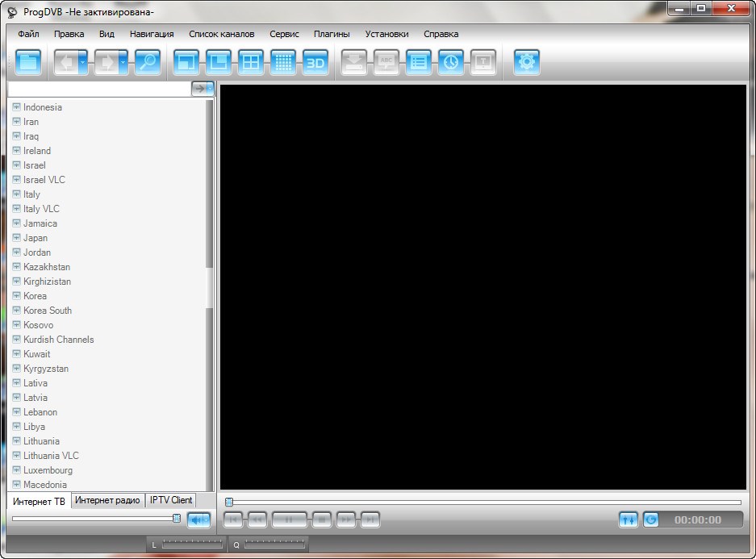Screen dimensions: 756x559
Task: Open the folder icon in toolbar
Action: pyautogui.click(x=28, y=63)
